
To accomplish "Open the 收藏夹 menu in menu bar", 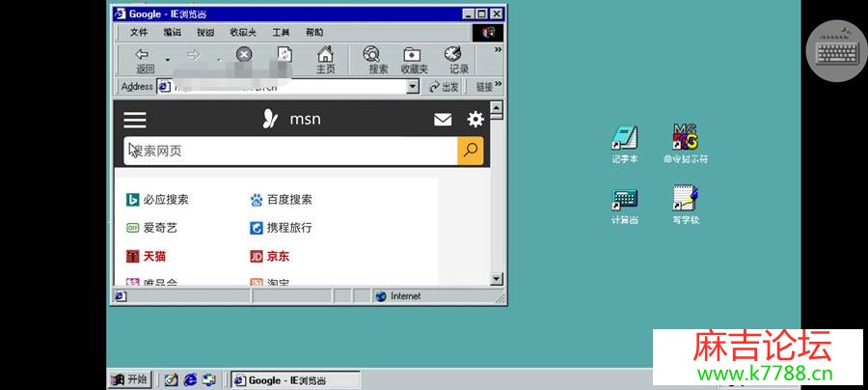I will click(x=243, y=33).
